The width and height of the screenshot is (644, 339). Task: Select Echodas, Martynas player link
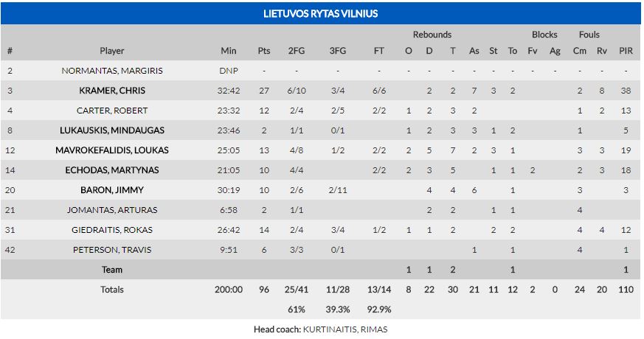point(112,170)
